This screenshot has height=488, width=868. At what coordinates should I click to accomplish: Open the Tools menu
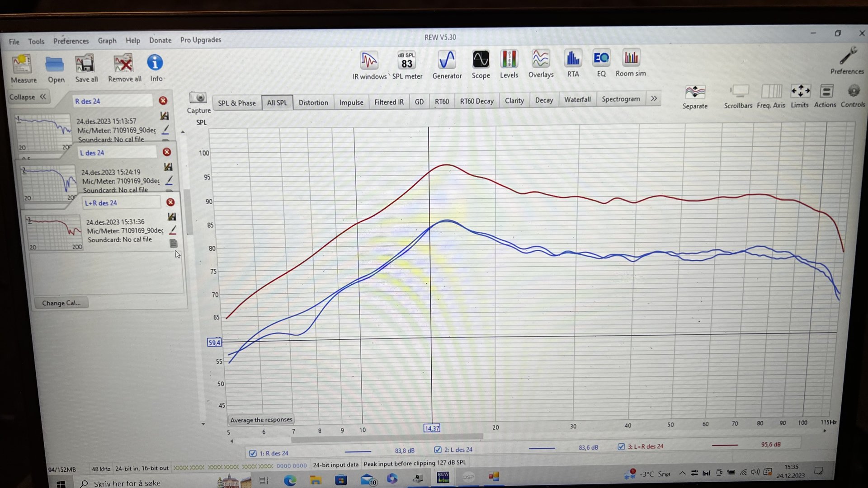click(36, 41)
